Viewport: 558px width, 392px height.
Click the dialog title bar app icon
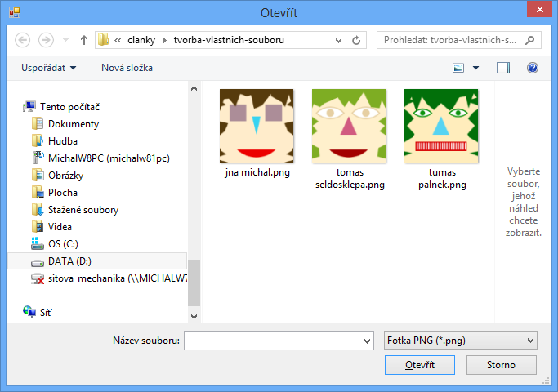coord(15,12)
